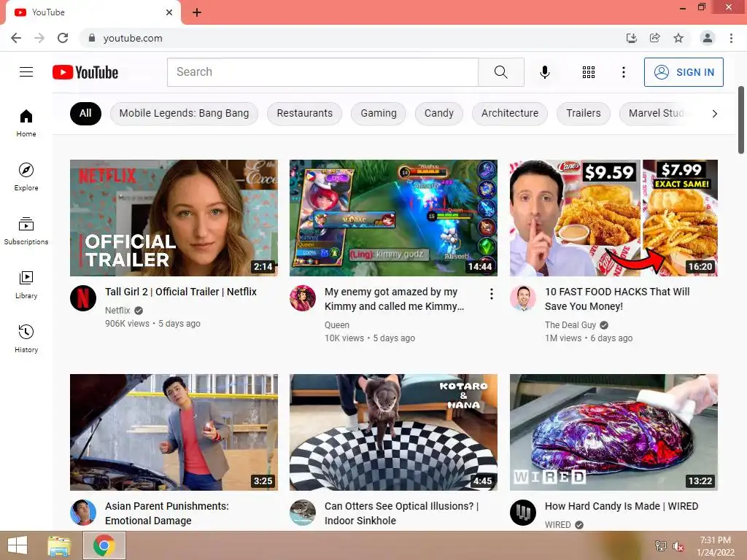Screen dimensions: 747x560
Task: Click in the YouTube search field
Action: coord(322,72)
